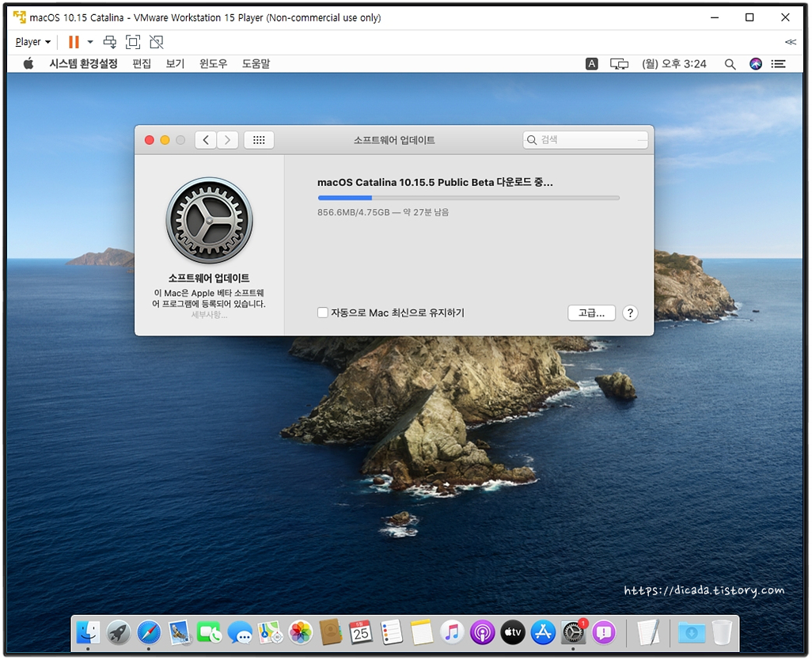Click System Preferences Dock icon with badge
812x660 pixels.
pyautogui.click(x=573, y=632)
